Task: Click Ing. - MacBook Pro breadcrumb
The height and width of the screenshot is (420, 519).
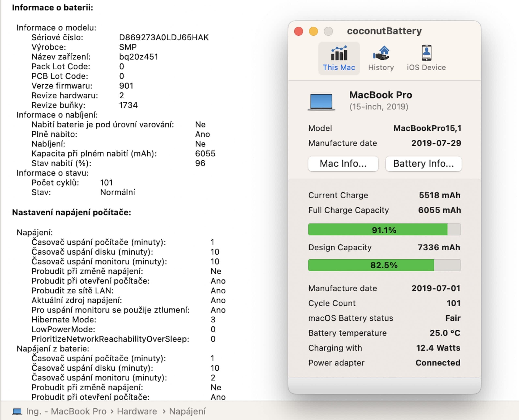Action: [66, 411]
